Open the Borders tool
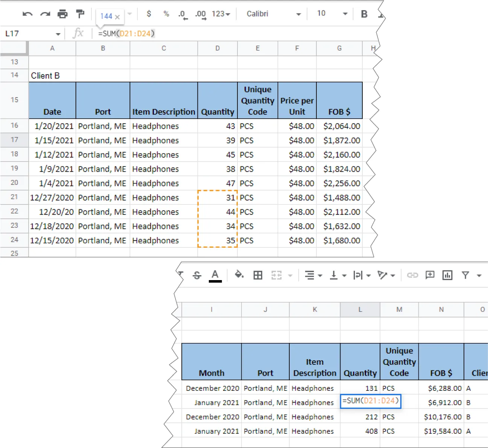 coord(258,275)
